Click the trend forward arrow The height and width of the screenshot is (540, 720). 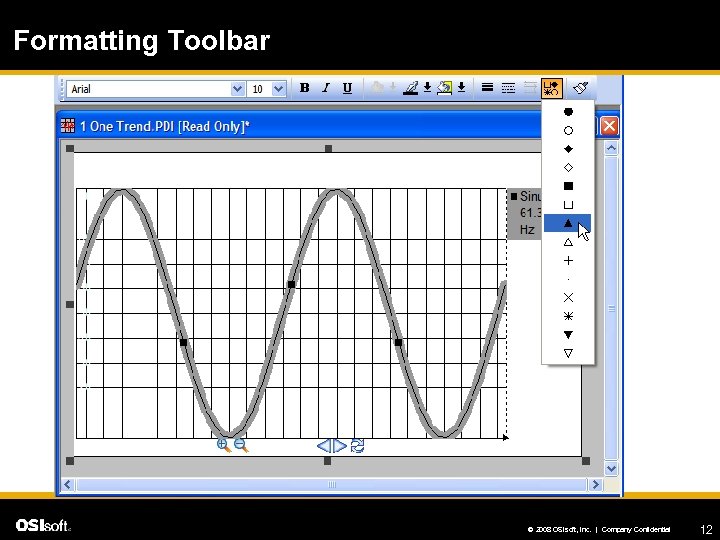pos(339,445)
